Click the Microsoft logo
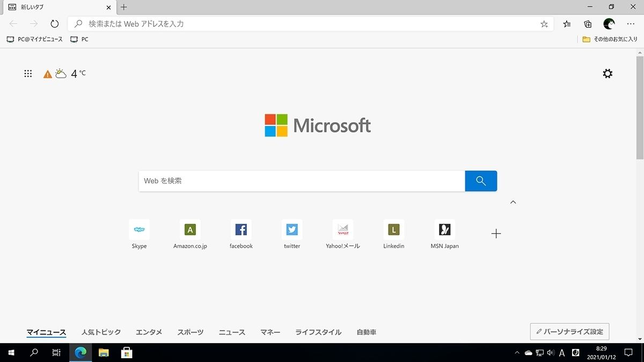644x362 pixels. click(x=318, y=125)
